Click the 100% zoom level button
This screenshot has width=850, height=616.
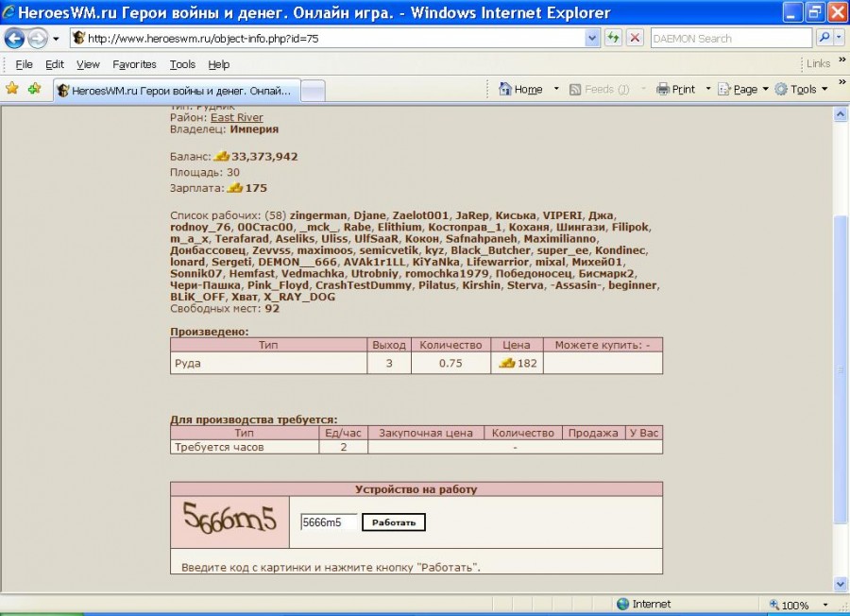click(x=790, y=605)
